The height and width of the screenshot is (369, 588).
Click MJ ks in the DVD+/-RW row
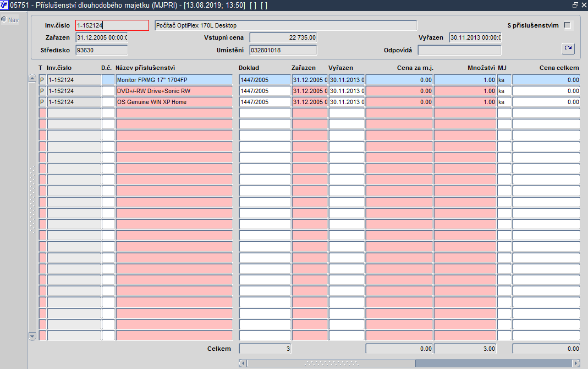click(x=504, y=91)
